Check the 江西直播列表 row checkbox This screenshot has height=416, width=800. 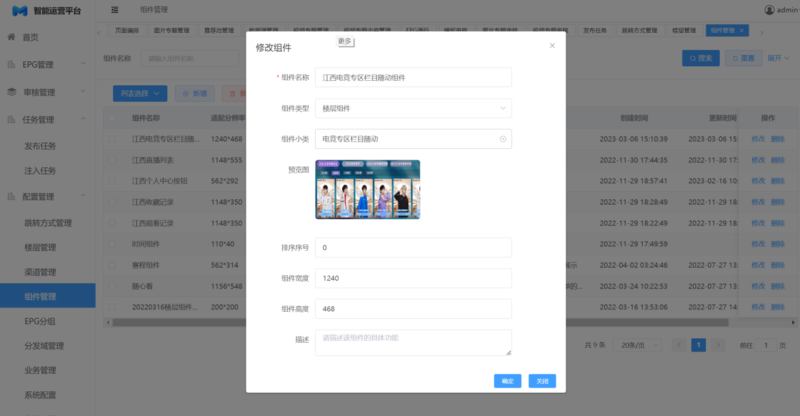coord(113,160)
